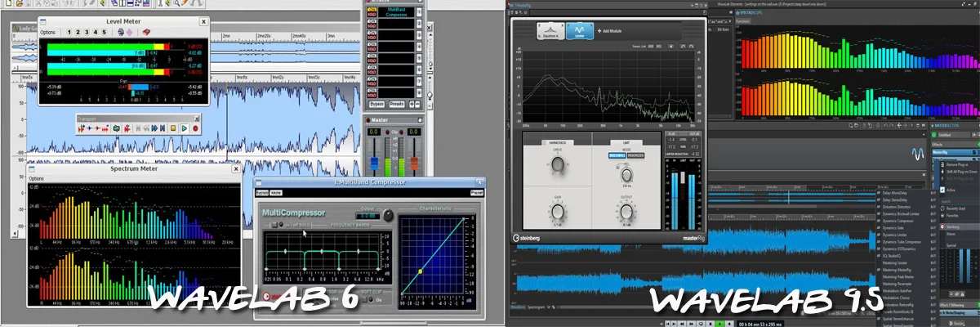This screenshot has height=327, width=980.
Task: Click the Bypass button in Effects panel
Action: point(377,104)
